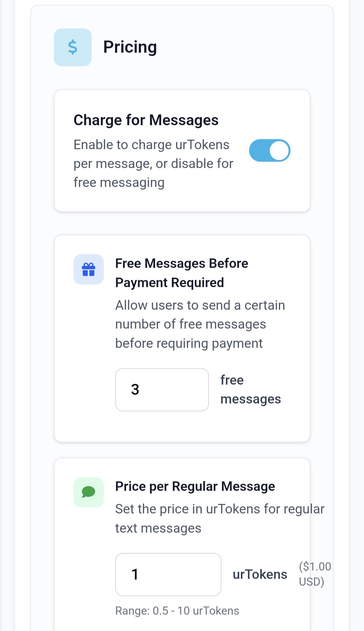
Task: Click 'Set the price in urTokens' description
Action: click(220, 518)
